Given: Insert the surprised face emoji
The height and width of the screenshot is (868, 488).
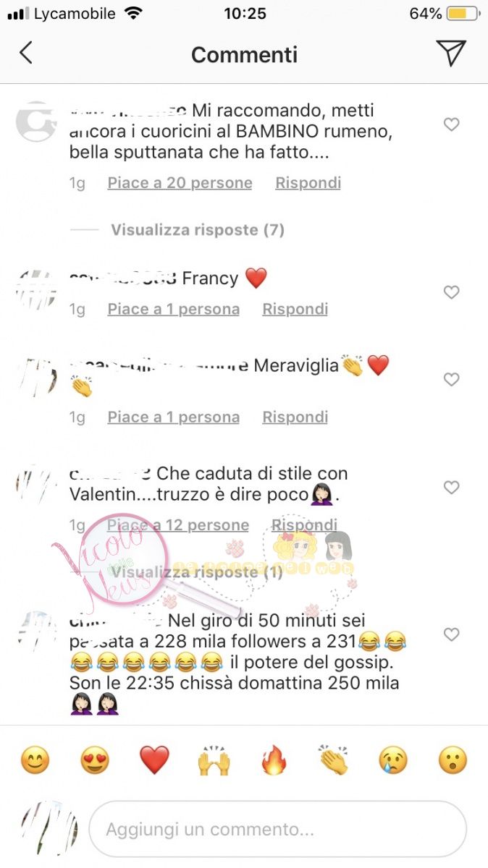Looking at the screenshot, I should tap(453, 761).
